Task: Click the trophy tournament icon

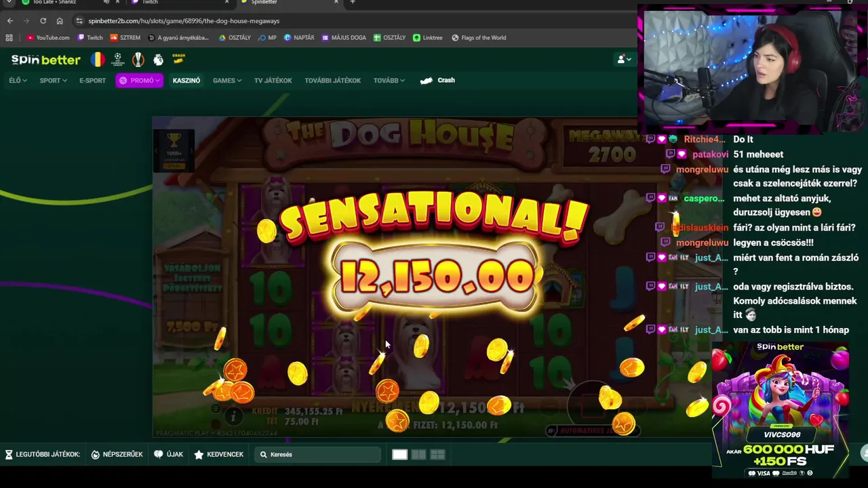Action: (x=174, y=140)
